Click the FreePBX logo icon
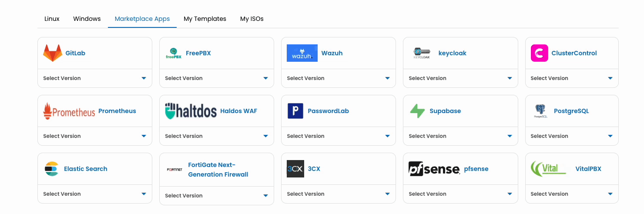Image resolution: width=644 pixels, height=214 pixels. click(x=174, y=53)
